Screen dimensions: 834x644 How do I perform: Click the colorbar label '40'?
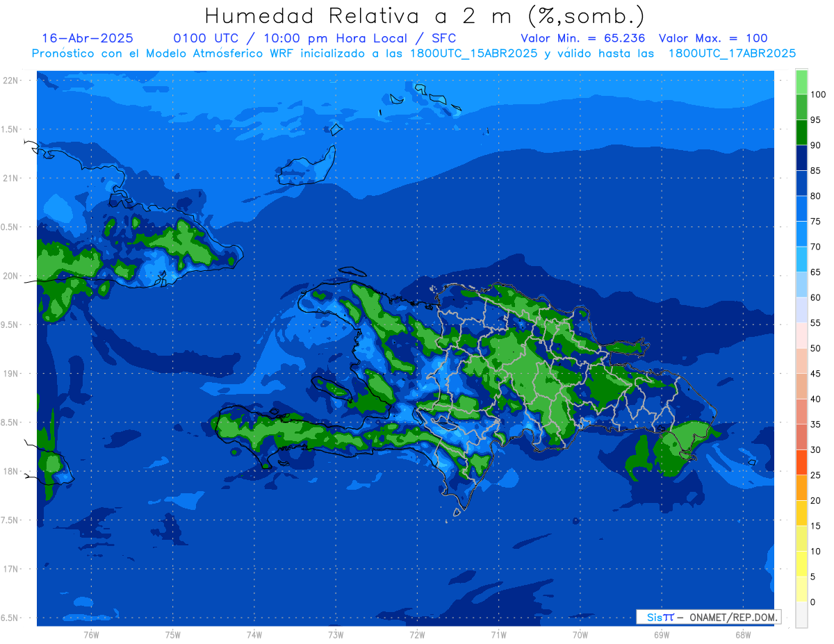pos(815,399)
